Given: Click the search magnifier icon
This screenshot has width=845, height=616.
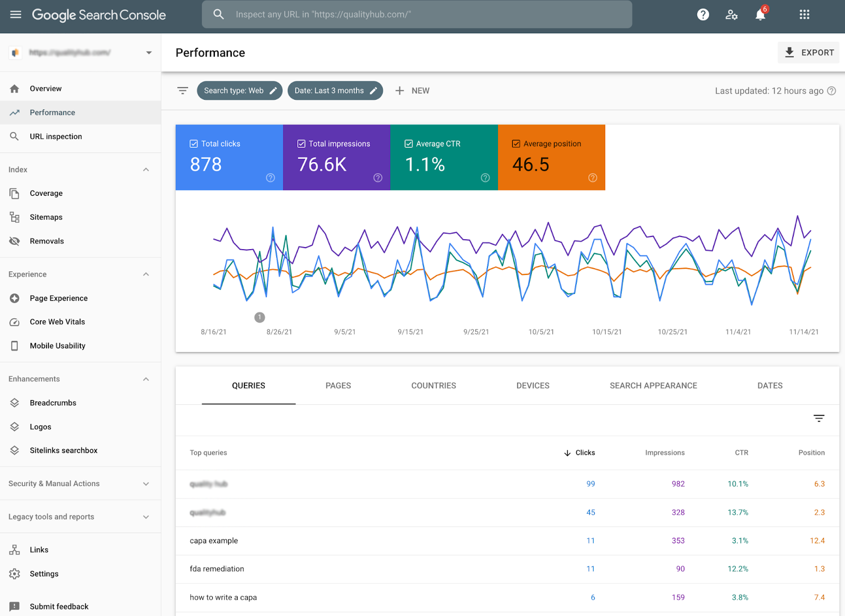Looking at the screenshot, I should point(219,14).
